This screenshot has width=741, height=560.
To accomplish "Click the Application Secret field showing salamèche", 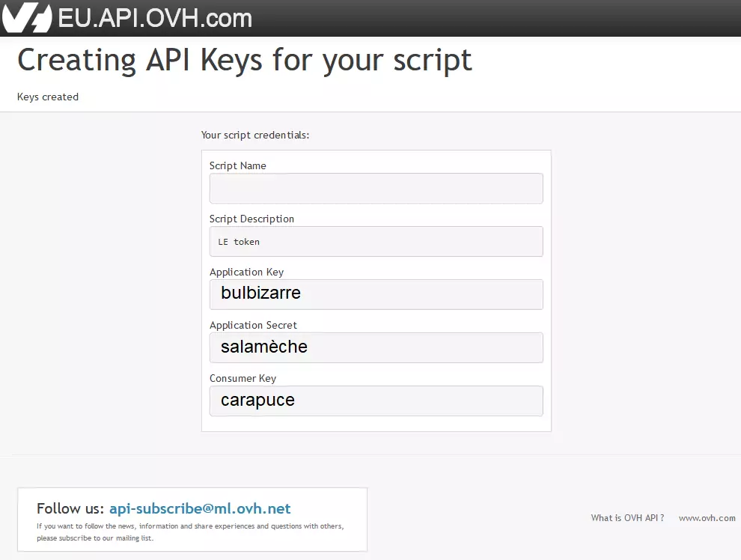I will [x=376, y=348].
